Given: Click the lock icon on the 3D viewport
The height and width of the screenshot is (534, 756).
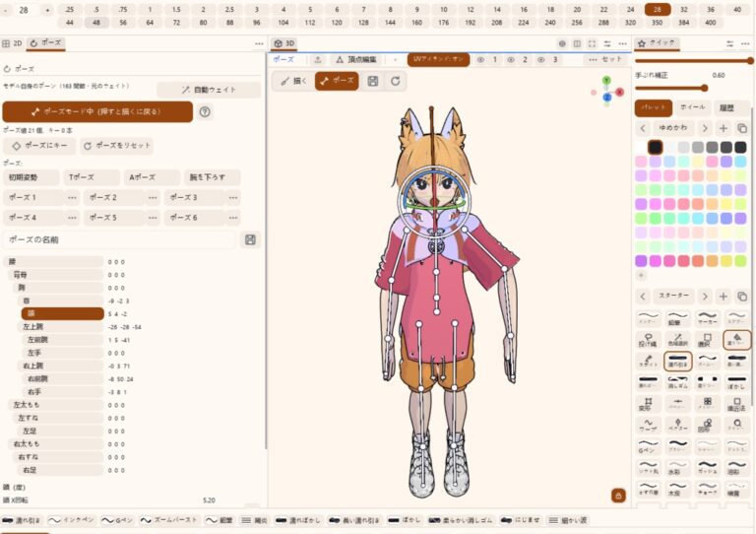Looking at the screenshot, I should pyautogui.click(x=618, y=496).
